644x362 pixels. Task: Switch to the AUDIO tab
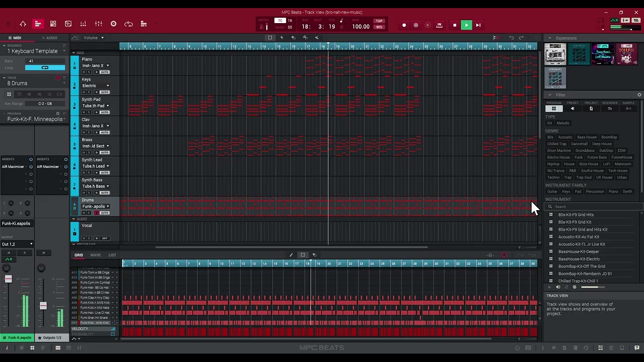pos(50,38)
